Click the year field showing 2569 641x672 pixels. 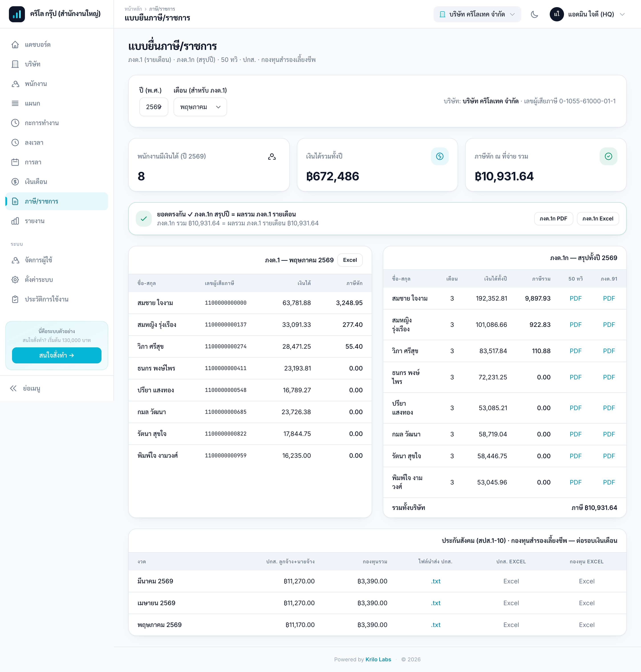point(154,107)
